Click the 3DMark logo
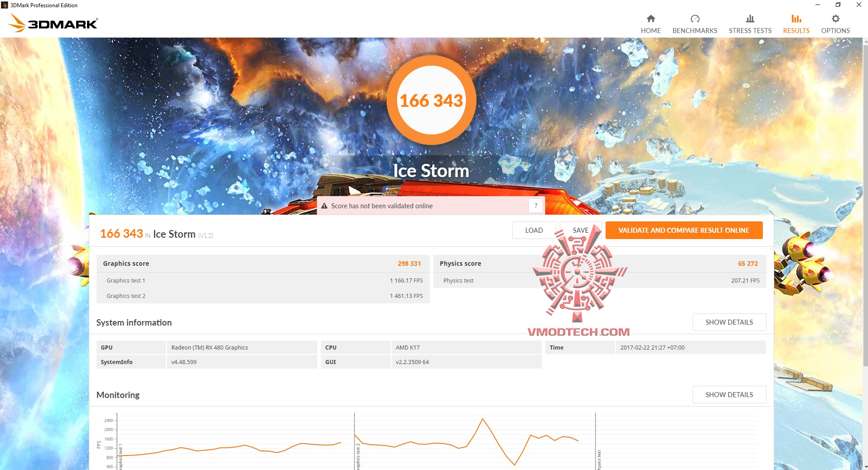Viewport: 868px width, 470px height. coord(53,23)
